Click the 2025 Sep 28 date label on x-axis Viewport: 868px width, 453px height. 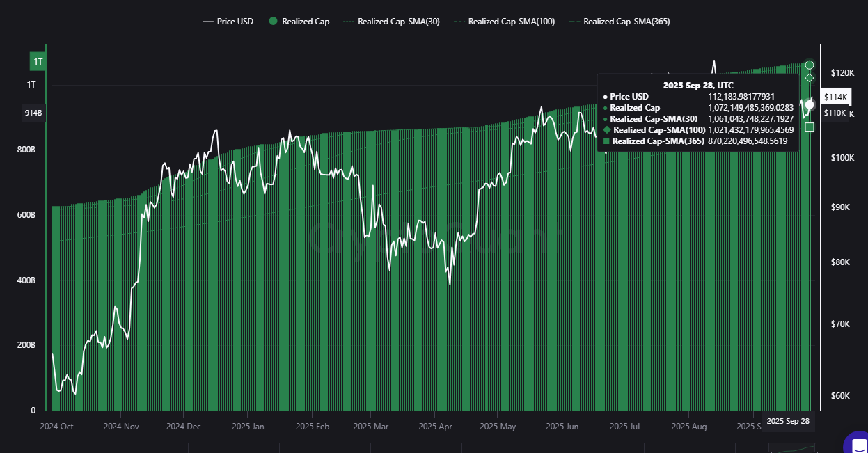click(788, 422)
